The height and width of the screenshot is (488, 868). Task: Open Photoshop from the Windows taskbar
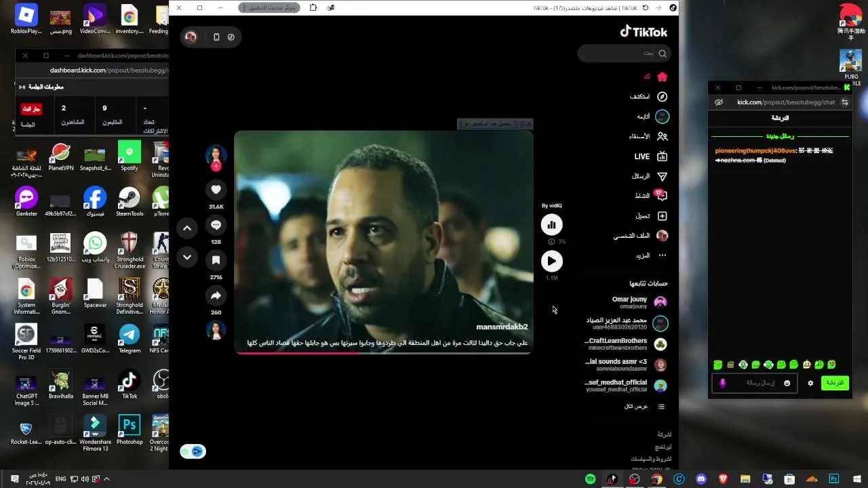pos(834,479)
